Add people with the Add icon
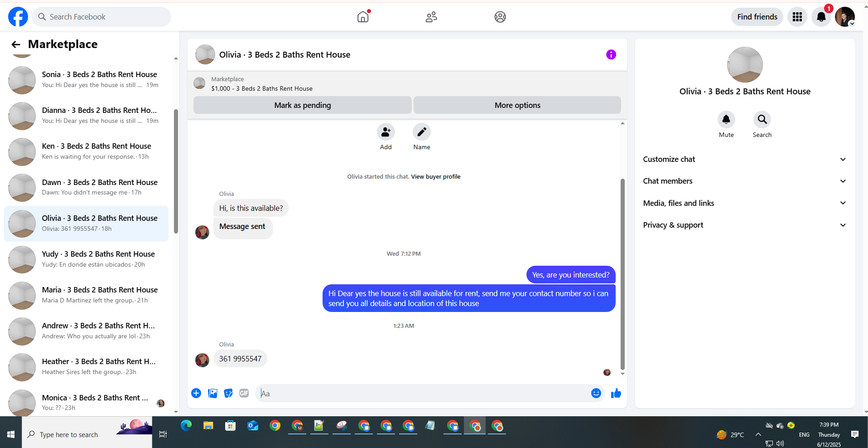This screenshot has width=868, height=448. click(386, 132)
